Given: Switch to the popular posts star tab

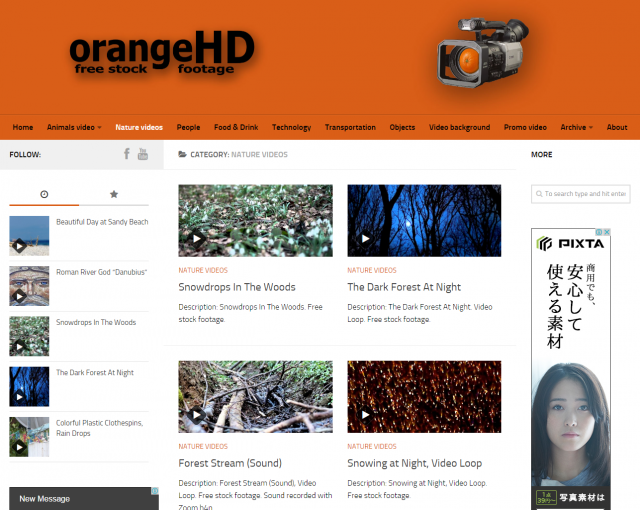Looking at the screenshot, I should 114,194.
